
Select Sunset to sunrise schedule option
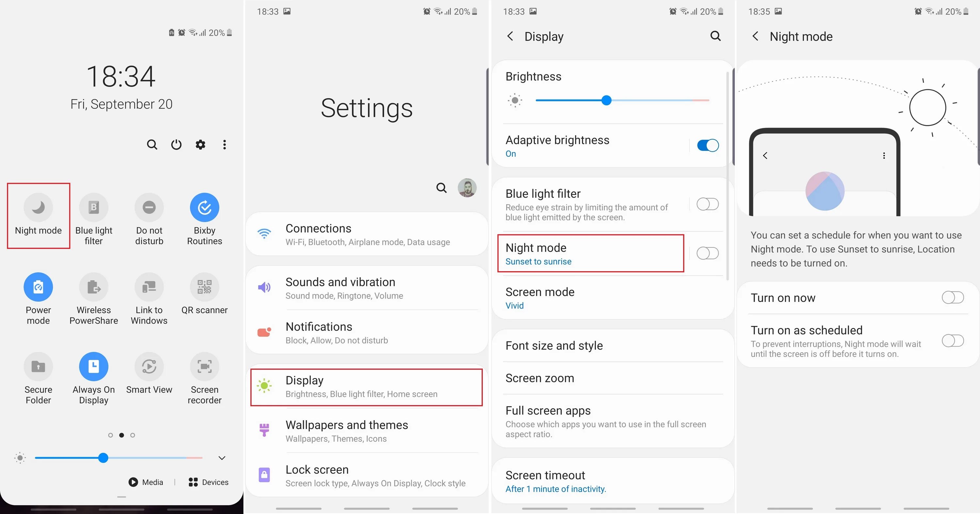coord(538,261)
